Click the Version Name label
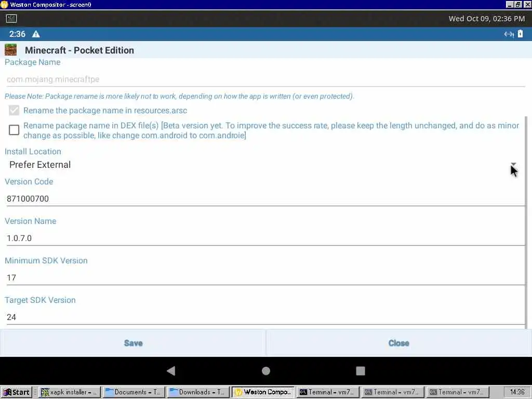 (31, 221)
